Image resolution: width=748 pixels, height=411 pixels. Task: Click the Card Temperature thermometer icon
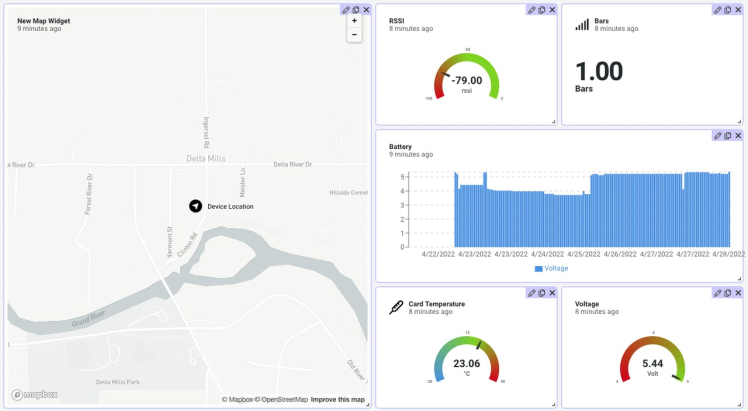[x=396, y=307]
